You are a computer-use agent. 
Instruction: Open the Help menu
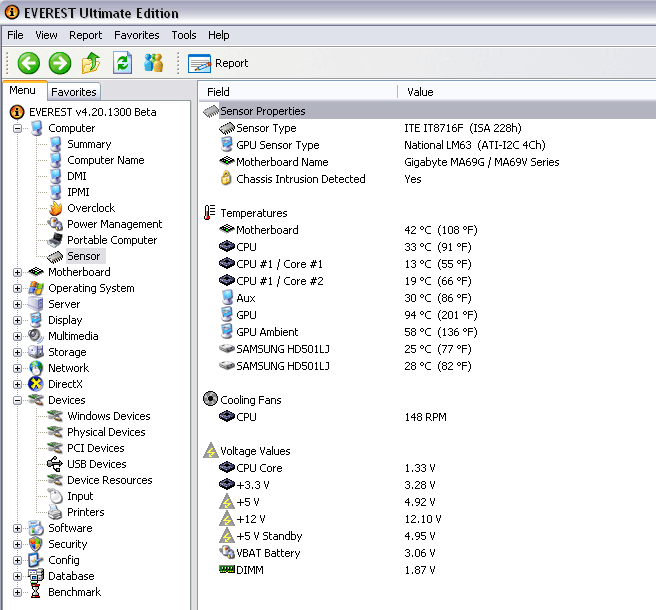point(218,35)
